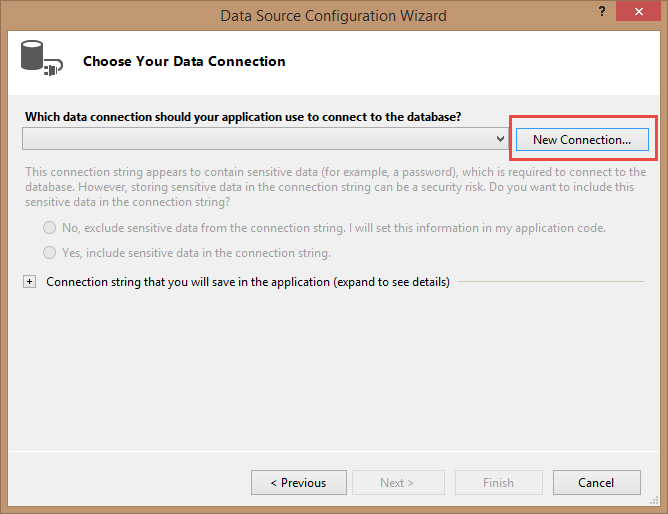The height and width of the screenshot is (514, 668).
Task: Expand the connection string plus box
Action: coord(29,281)
